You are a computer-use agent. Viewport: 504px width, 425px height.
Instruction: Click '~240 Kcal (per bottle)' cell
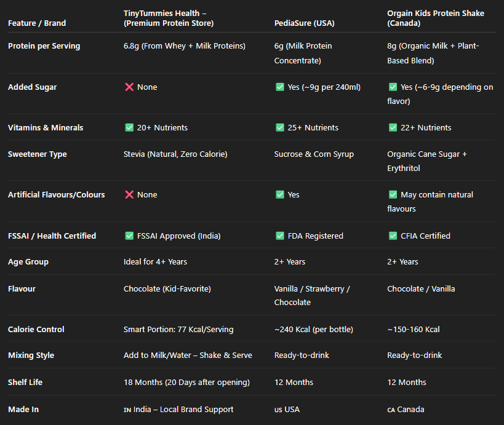pos(314,329)
